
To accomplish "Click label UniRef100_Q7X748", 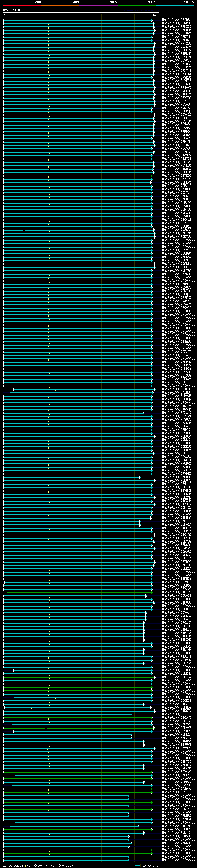I will pyautogui.click(x=177, y=71).
